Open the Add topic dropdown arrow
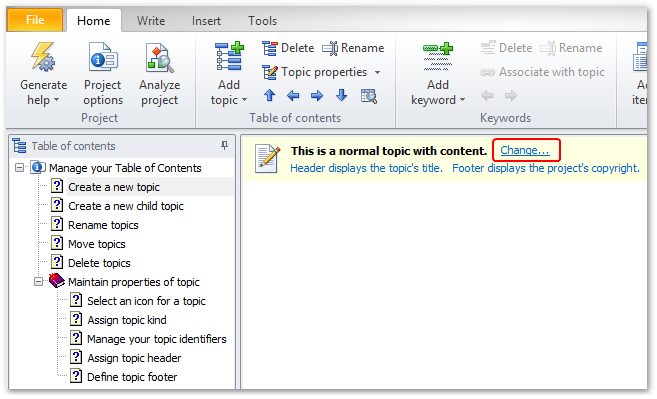The image size is (657, 399). coord(244,100)
